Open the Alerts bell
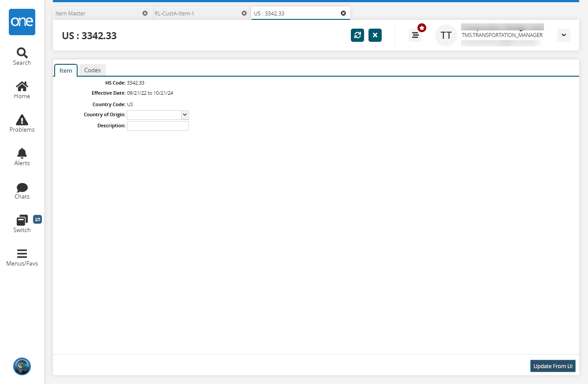This screenshot has height=384, width=588. coord(22,157)
